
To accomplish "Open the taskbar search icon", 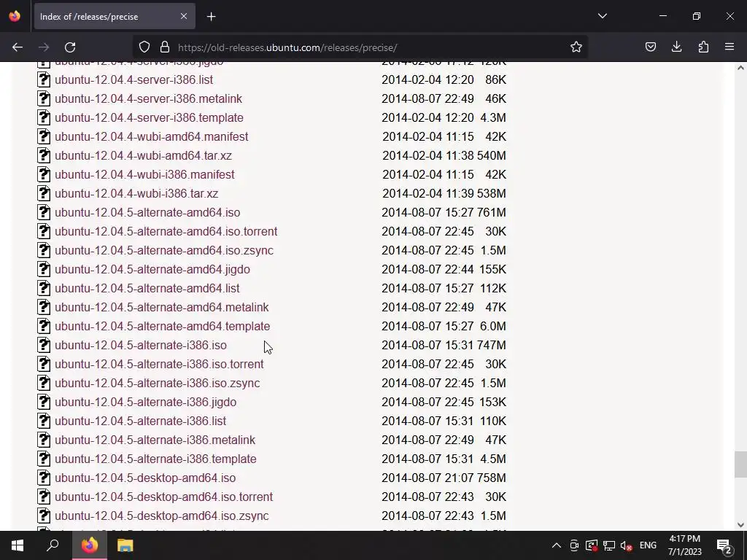I will (x=53, y=545).
